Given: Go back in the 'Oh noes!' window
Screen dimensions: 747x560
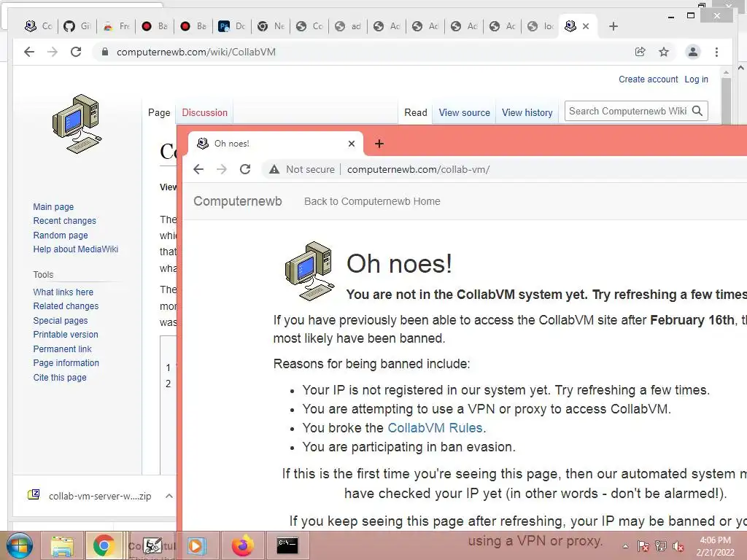Looking at the screenshot, I should 198,169.
